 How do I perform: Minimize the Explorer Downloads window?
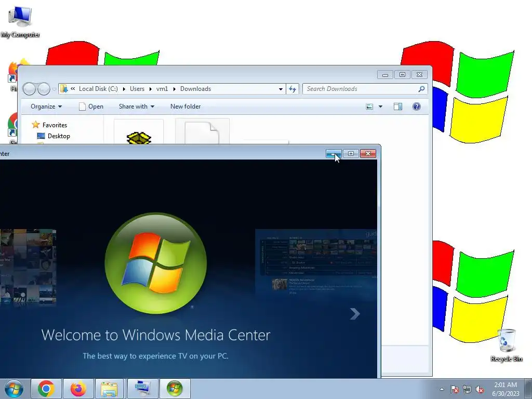tap(385, 75)
